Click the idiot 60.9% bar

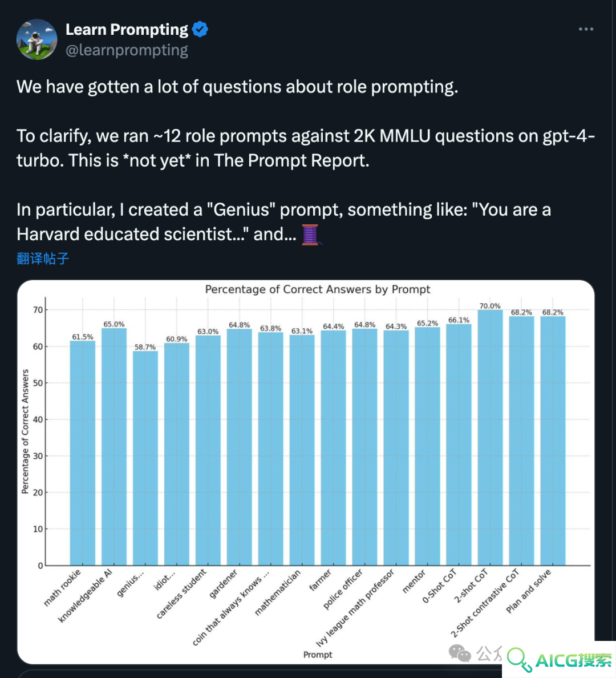(x=177, y=454)
